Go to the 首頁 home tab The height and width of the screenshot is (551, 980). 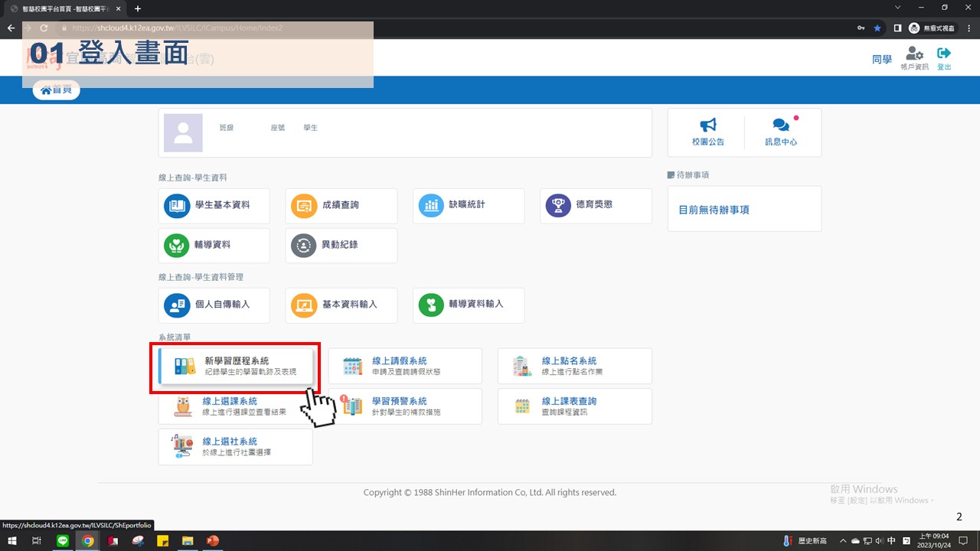point(56,90)
